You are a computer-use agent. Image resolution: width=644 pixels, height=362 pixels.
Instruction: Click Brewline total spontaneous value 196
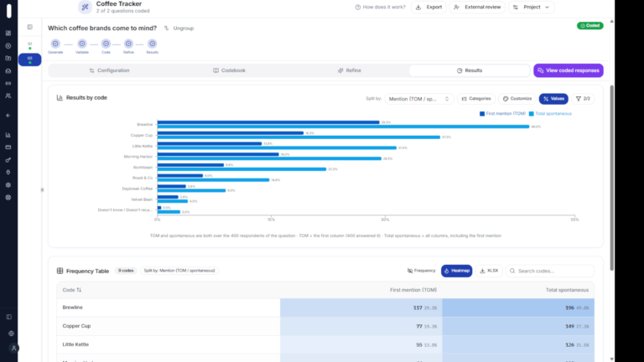(x=569, y=308)
